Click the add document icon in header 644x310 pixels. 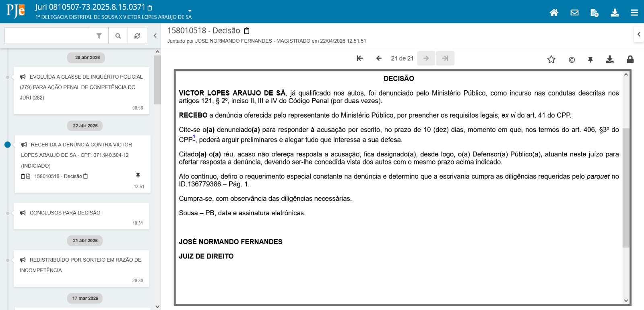click(x=594, y=13)
